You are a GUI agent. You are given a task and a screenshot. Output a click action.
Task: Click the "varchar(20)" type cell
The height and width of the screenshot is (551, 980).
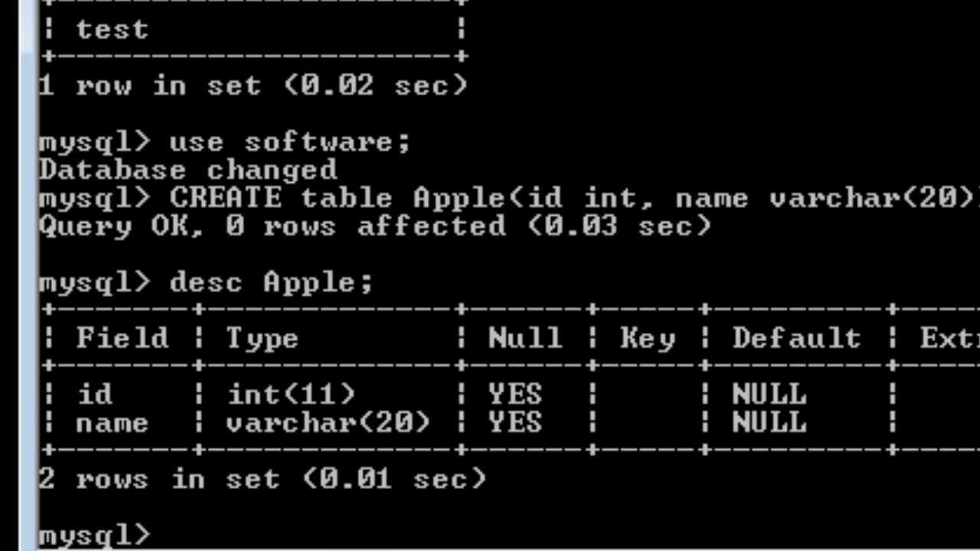(x=328, y=423)
